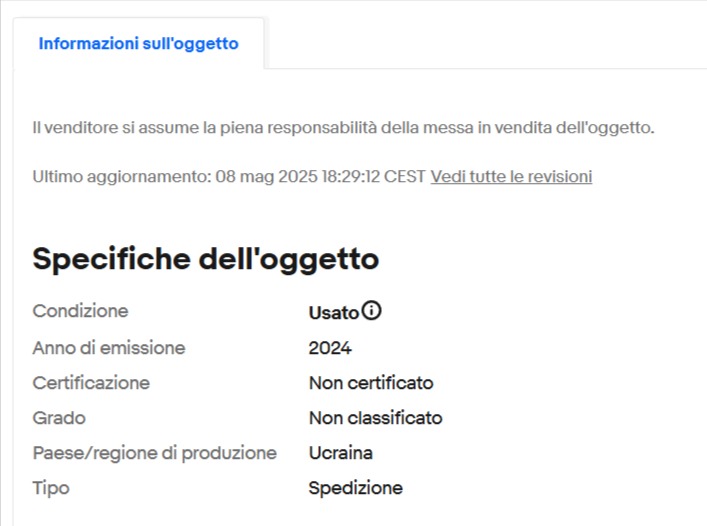The width and height of the screenshot is (707, 526).
Task: Select the Non classificato grade value
Action: click(x=376, y=418)
